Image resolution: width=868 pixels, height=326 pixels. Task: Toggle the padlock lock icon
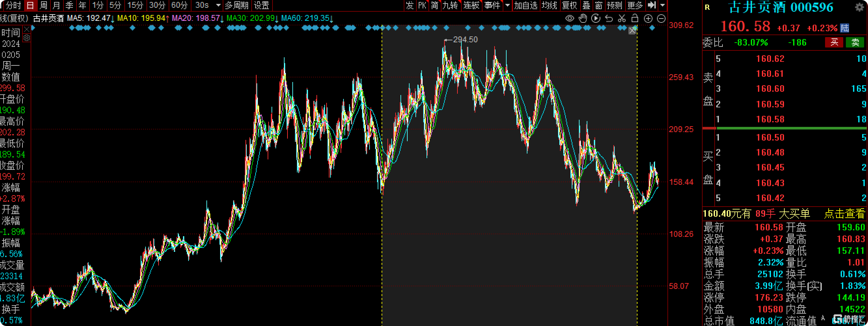click(x=635, y=19)
